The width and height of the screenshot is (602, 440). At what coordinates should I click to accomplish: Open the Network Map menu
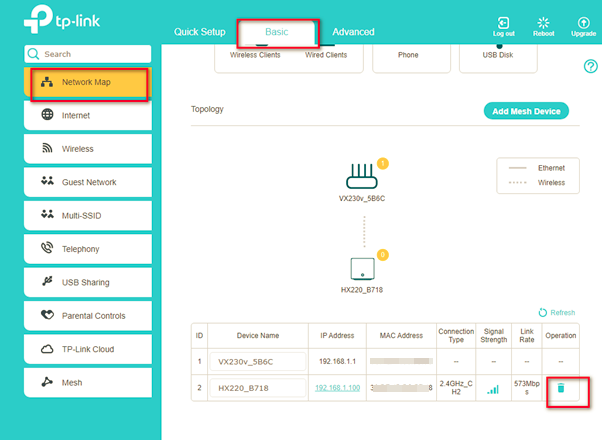point(88,82)
